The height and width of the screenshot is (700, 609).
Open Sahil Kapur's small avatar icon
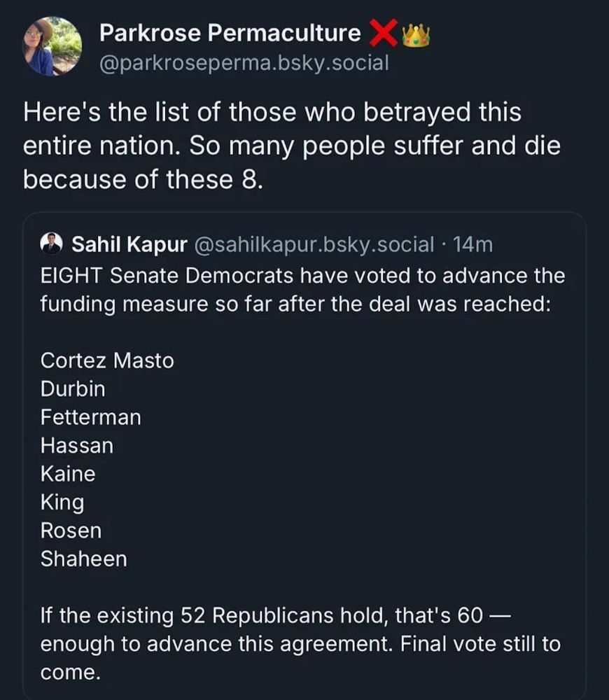click(x=52, y=244)
